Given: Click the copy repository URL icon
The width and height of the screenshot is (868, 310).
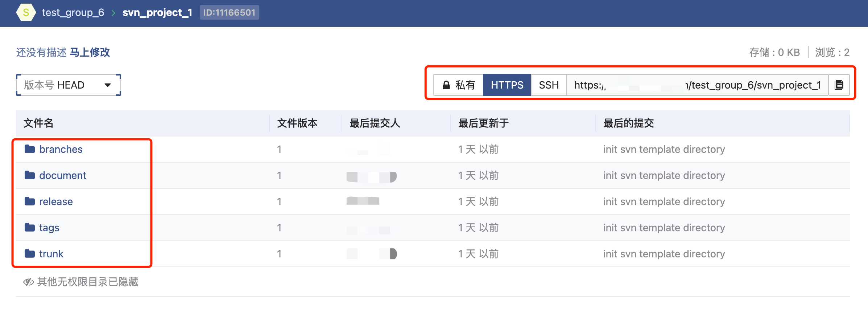Looking at the screenshot, I should coord(839,85).
